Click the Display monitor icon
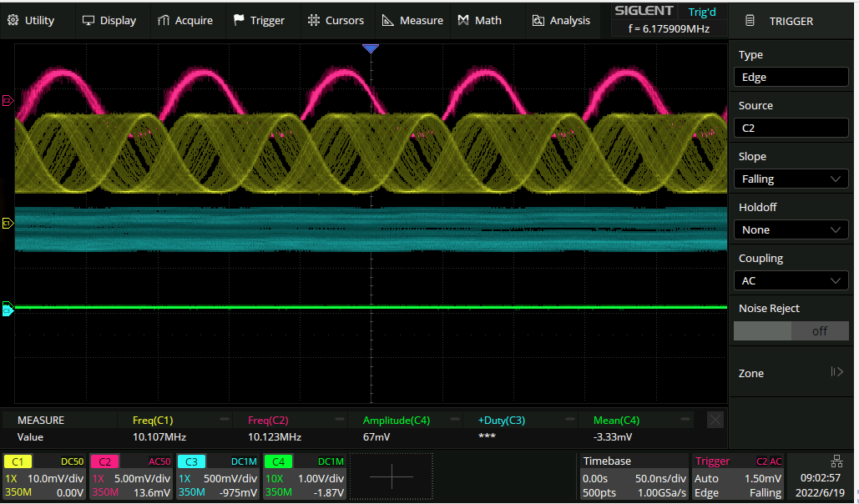The height and width of the screenshot is (504, 859). pos(88,20)
